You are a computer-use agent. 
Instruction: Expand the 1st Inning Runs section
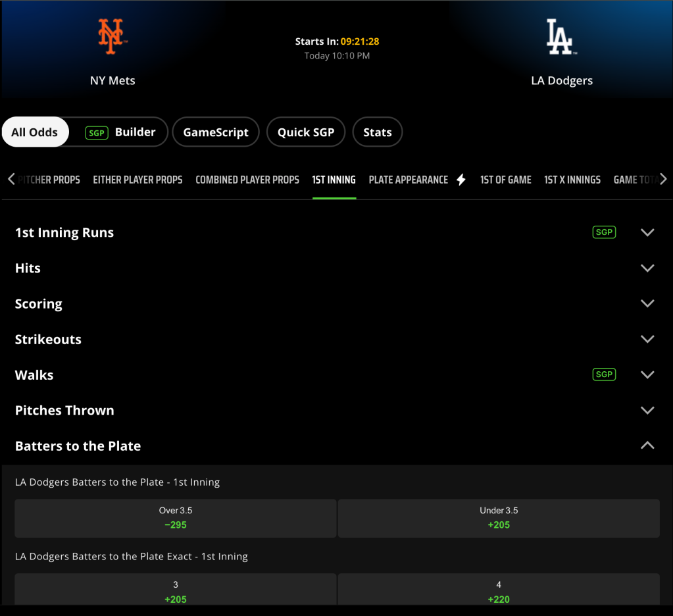[x=647, y=232]
